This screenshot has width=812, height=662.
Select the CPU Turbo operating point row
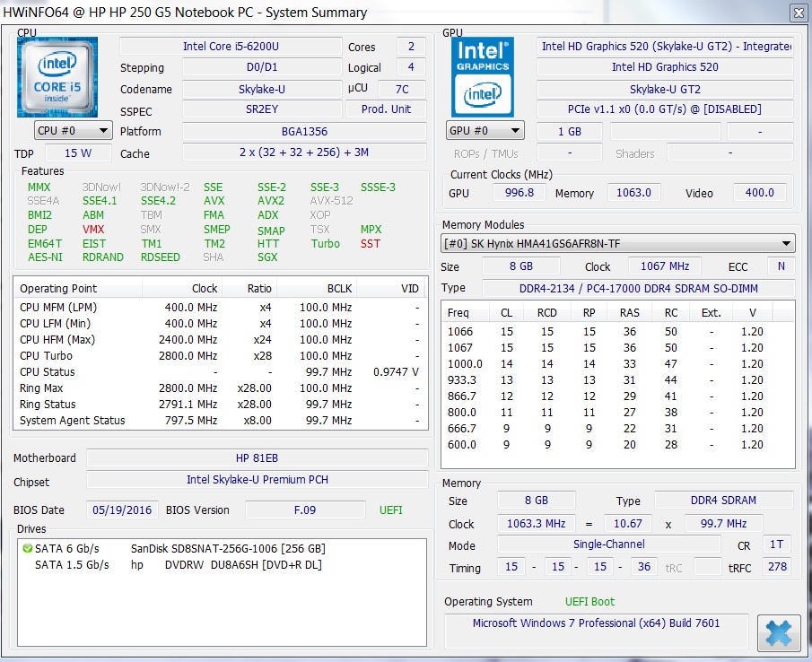[221, 356]
